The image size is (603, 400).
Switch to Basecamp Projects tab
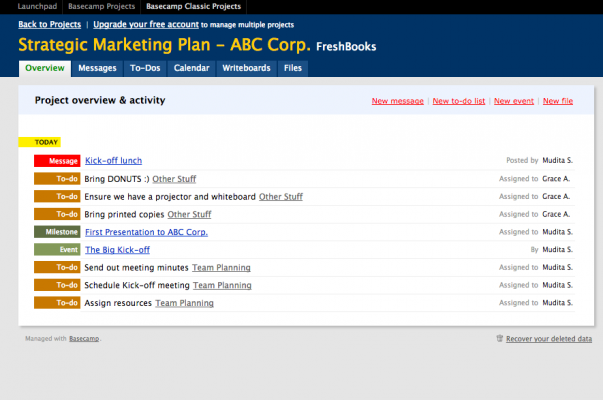[102, 7]
